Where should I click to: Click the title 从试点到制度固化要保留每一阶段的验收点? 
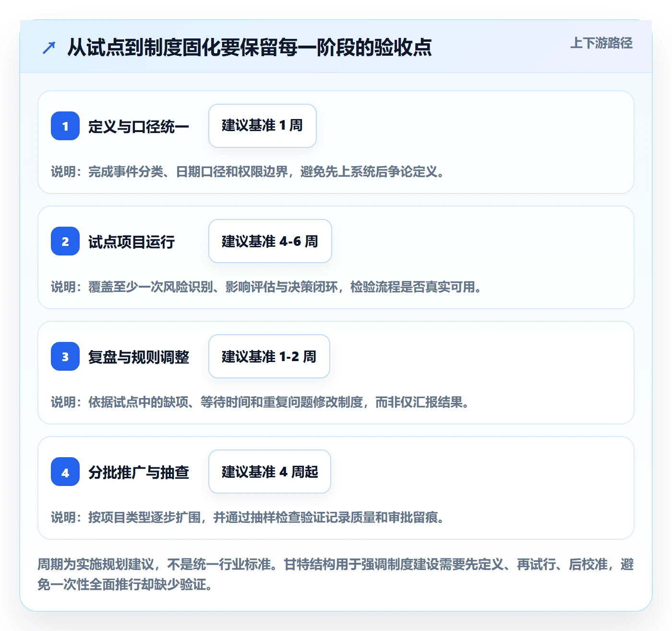tap(249, 48)
